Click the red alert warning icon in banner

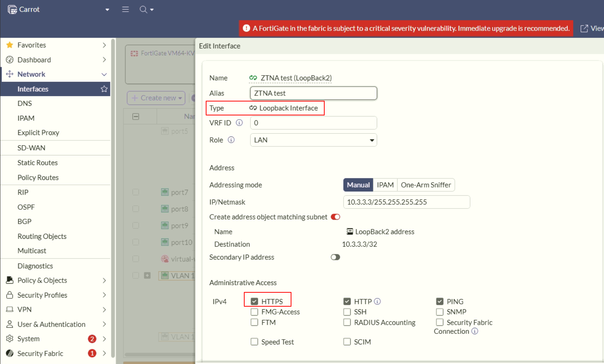247,28
